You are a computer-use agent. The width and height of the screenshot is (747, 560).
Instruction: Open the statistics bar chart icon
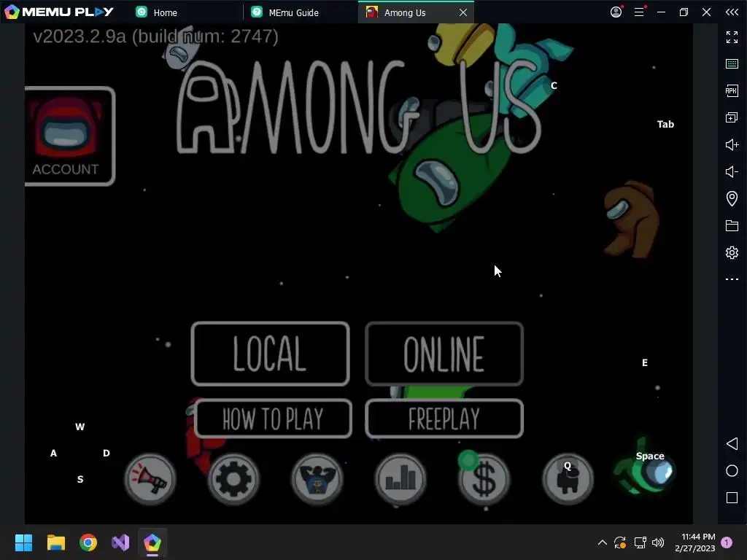click(400, 479)
